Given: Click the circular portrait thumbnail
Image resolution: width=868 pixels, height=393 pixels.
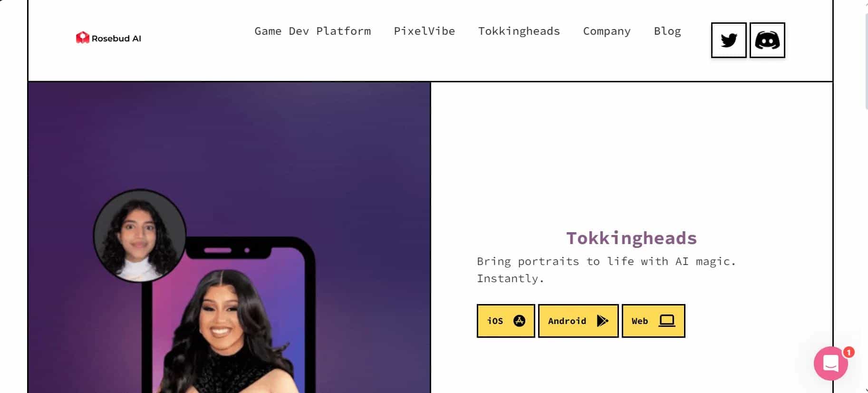Looking at the screenshot, I should coord(139,236).
